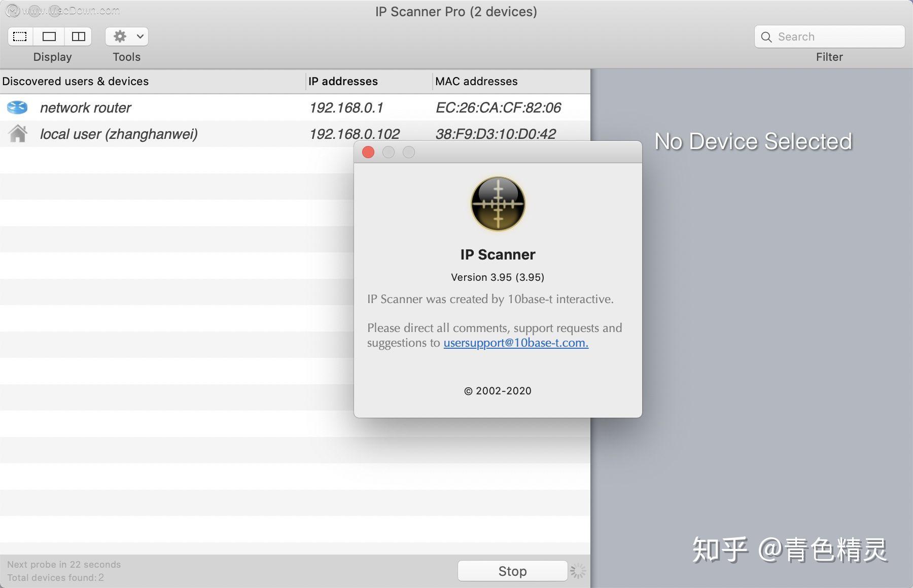This screenshot has width=913, height=588.
Task: Open the usersupport@10base-t.com email link
Action: (x=515, y=343)
